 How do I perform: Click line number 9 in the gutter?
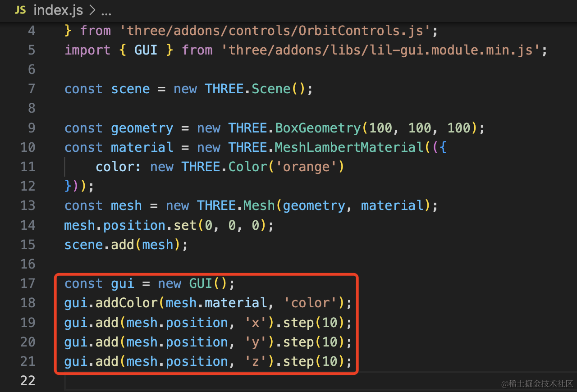pyautogui.click(x=31, y=128)
